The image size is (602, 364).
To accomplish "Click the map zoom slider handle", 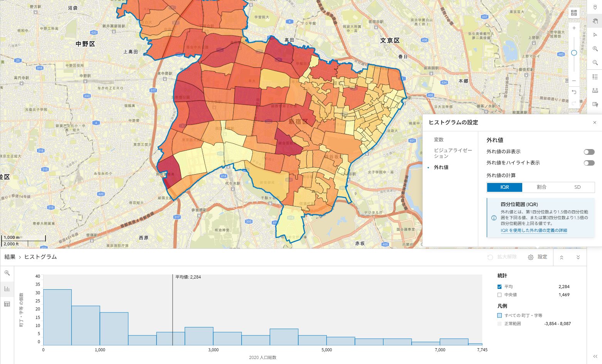I will [574, 53].
